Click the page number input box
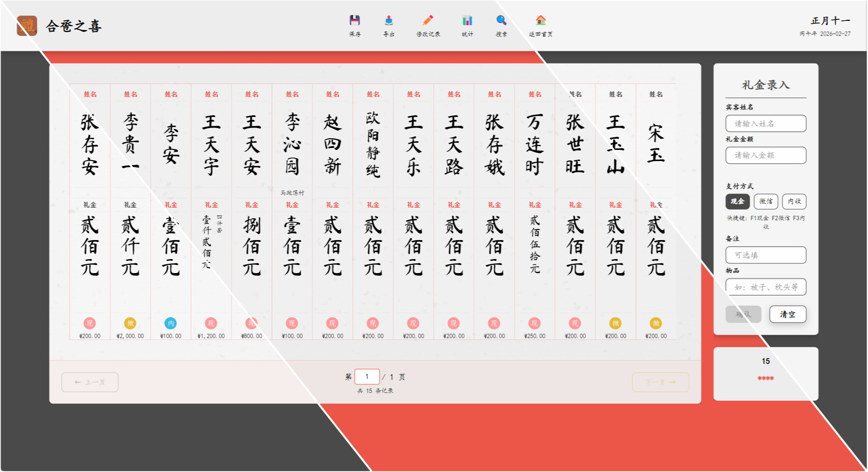The height and width of the screenshot is (472, 868). pyautogui.click(x=367, y=376)
